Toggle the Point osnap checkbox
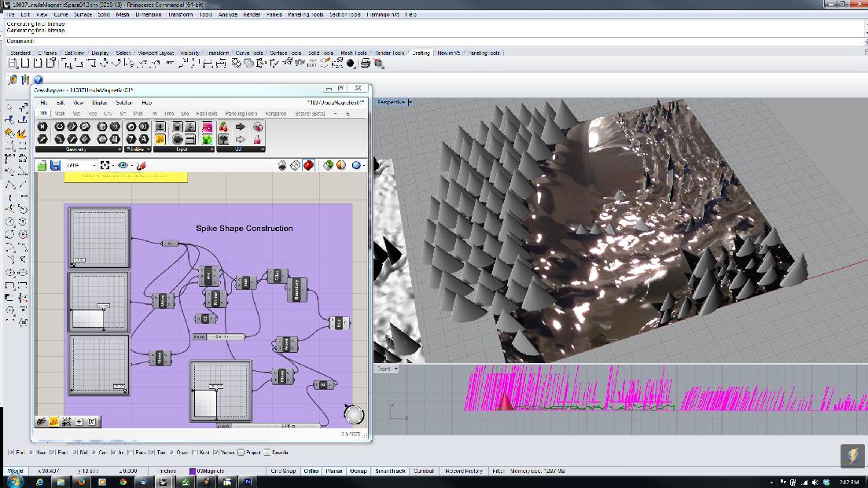The image size is (868, 488). tap(53, 453)
